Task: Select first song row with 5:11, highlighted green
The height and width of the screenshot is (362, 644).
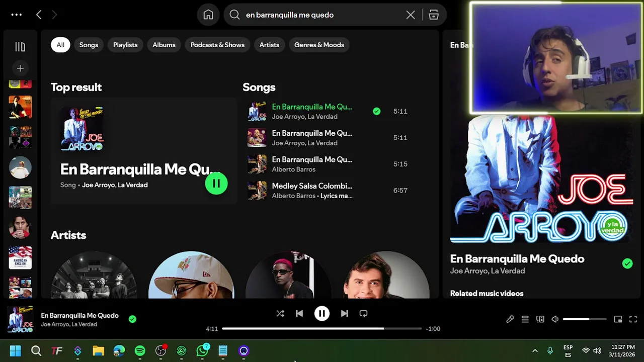Action: click(x=332, y=111)
